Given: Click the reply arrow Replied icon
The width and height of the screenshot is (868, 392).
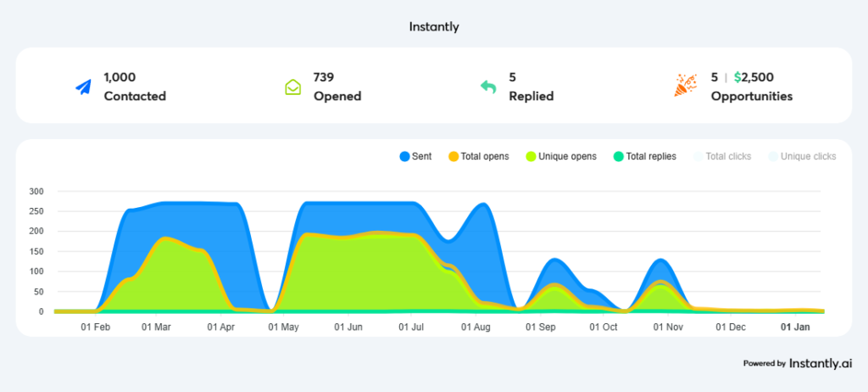Looking at the screenshot, I should [488, 87].
